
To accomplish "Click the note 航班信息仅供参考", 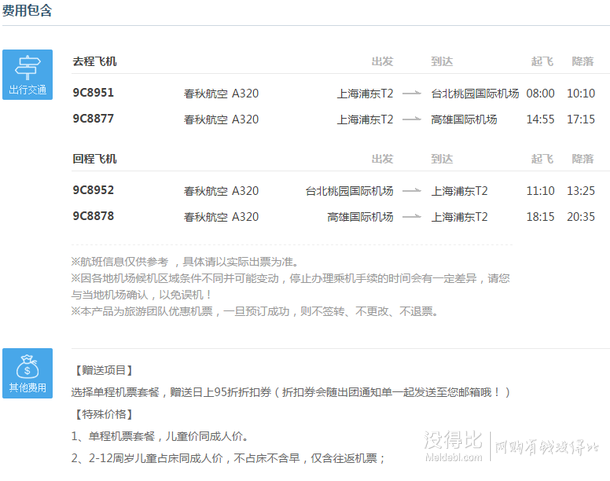I will click(185, 262).
